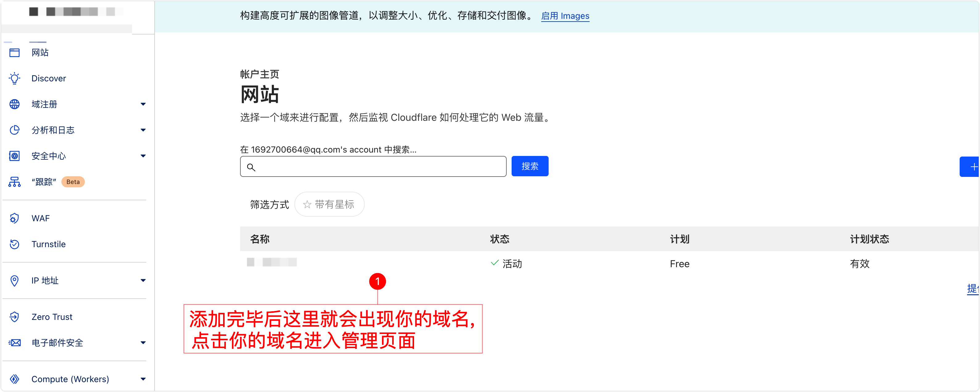Click the domain search input field
This screenshot has width=980, height=392.
373,166
